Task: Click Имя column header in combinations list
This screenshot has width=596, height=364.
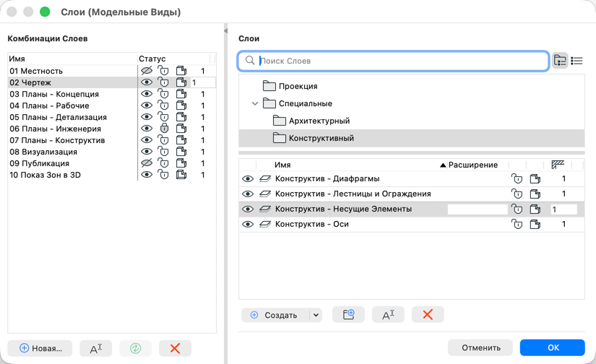Action: tap(17, 58)
